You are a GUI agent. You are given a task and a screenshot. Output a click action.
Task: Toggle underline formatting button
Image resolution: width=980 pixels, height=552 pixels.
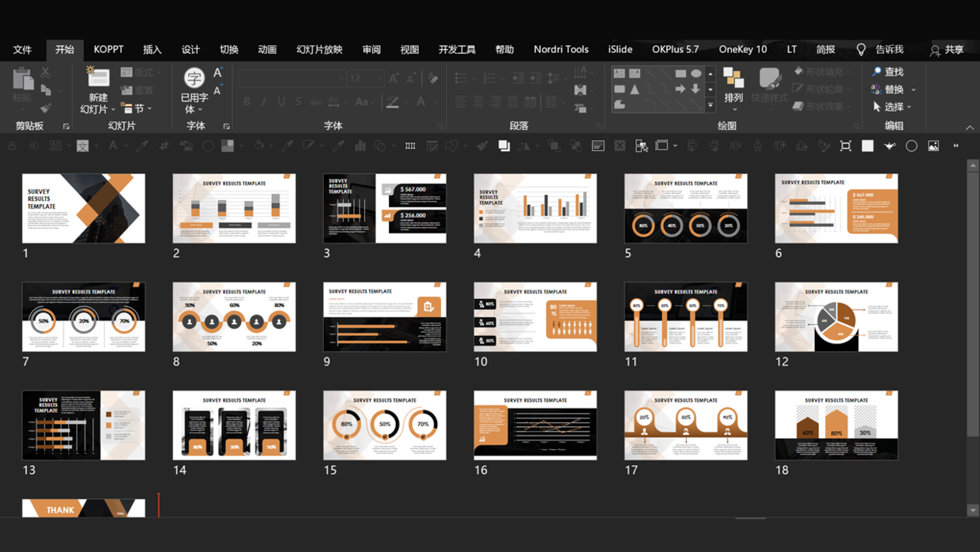[x=281, y=102]
